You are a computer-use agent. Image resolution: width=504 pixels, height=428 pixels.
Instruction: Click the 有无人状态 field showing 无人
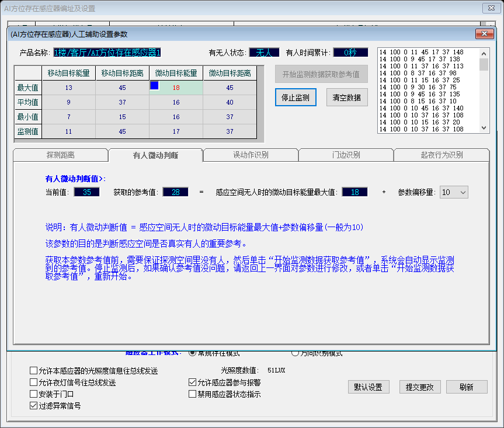tap(264, 53)
